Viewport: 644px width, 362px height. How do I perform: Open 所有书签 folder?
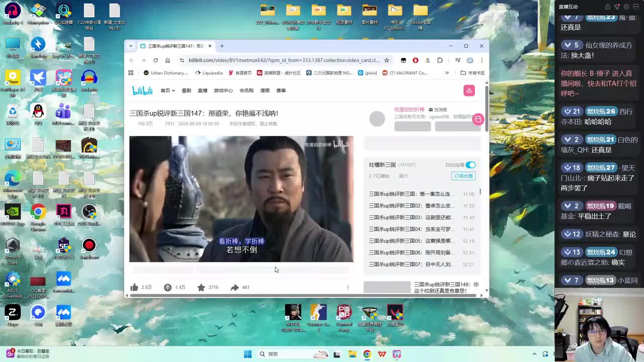tap(472, 73)
